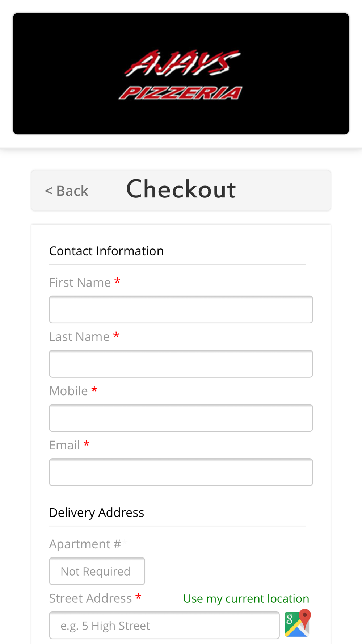Focus the Last Name text field
This screenshot has height=644, width=362.
coord(181,364)
